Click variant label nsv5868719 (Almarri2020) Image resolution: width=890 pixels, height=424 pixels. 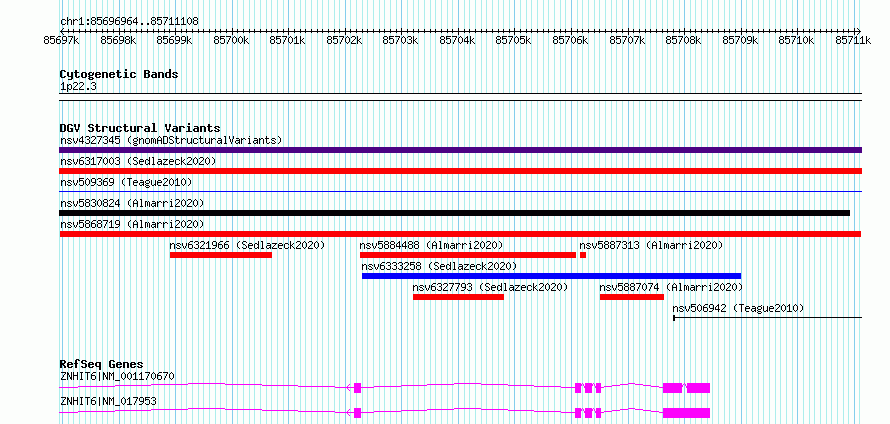[x=132, y=224]
